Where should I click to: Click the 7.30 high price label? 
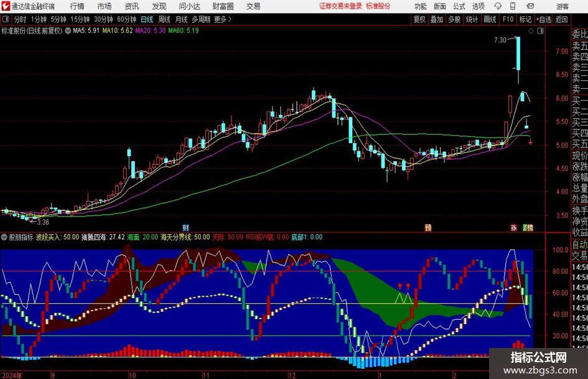coord(500,40)
